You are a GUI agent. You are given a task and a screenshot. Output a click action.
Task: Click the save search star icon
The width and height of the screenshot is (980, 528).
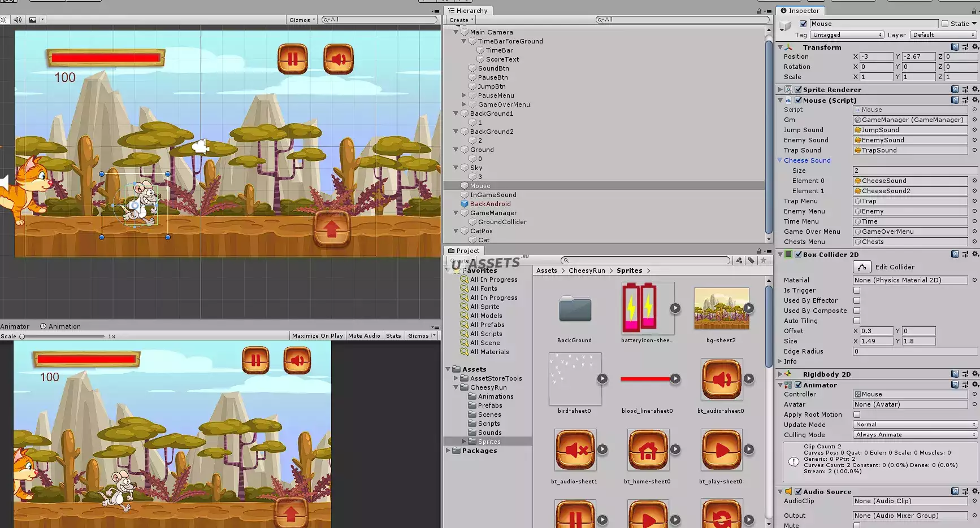(764, 260)
